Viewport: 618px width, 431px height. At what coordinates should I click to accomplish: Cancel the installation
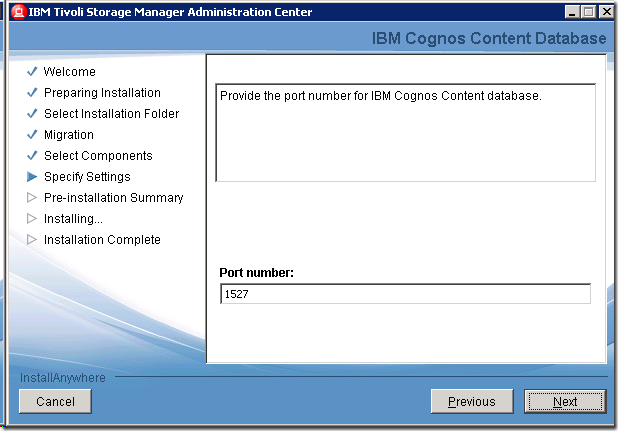pyautogui.click(x=55, y=401)
